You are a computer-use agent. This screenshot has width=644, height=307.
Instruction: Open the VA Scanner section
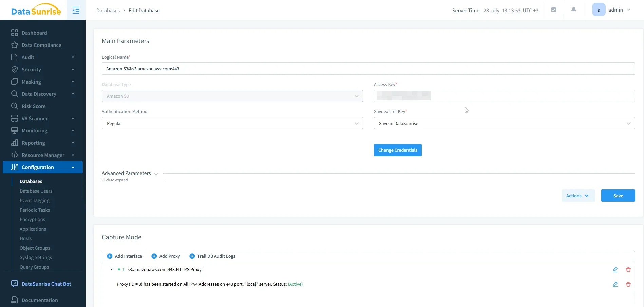(x=34, y=118)
